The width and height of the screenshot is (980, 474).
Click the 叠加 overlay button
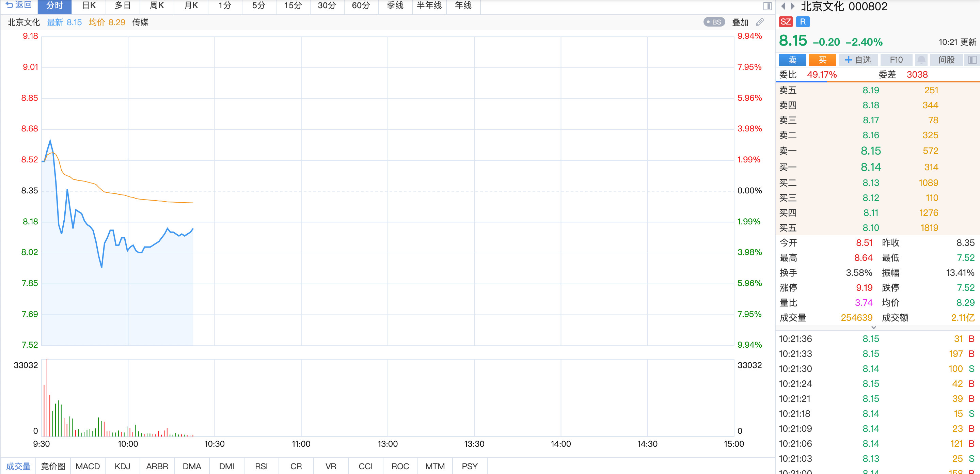[740, 22]
